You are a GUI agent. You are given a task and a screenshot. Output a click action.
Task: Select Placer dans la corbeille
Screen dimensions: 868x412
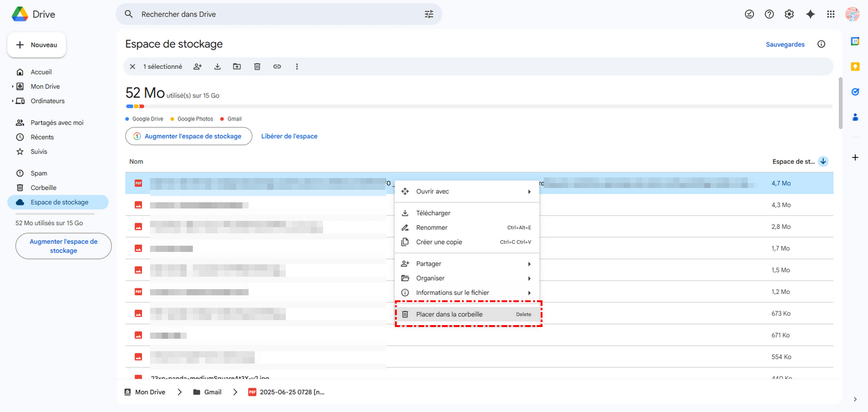coord(467,314)
